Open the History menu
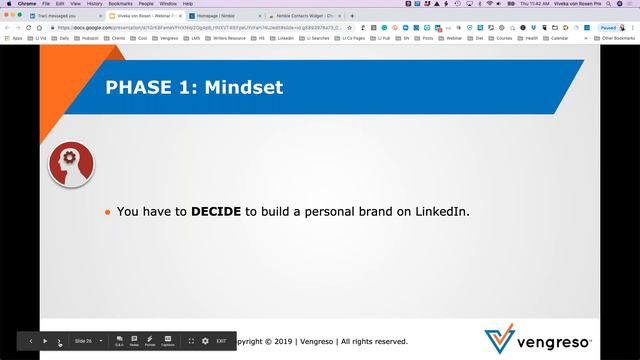Screen dimensions: 640x360 (x=94, y=4)
